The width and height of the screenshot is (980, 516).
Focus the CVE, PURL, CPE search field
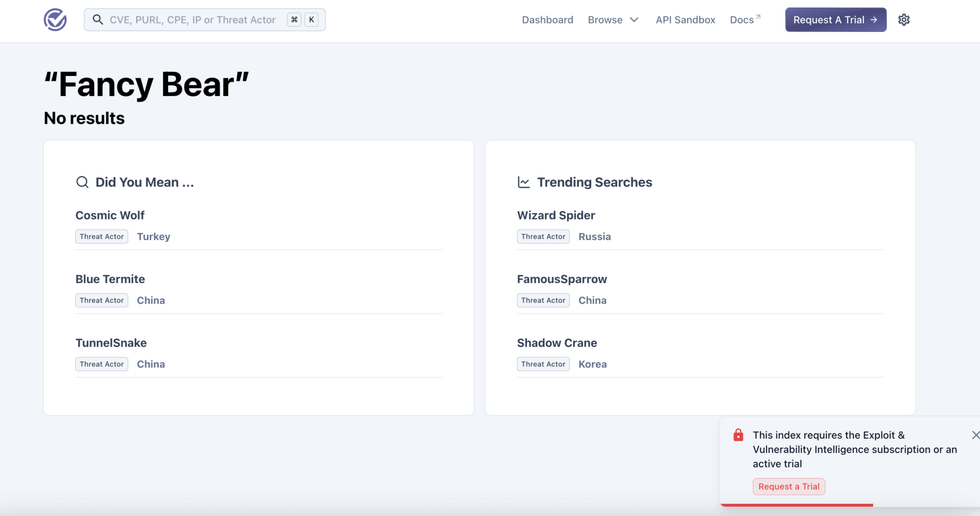pos(192,20)
